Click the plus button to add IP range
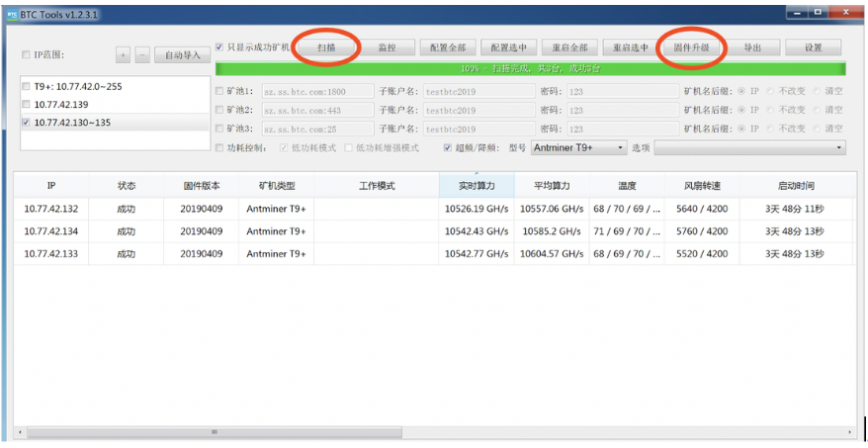This screenshot has width=868, height=448. click(123, 54)
